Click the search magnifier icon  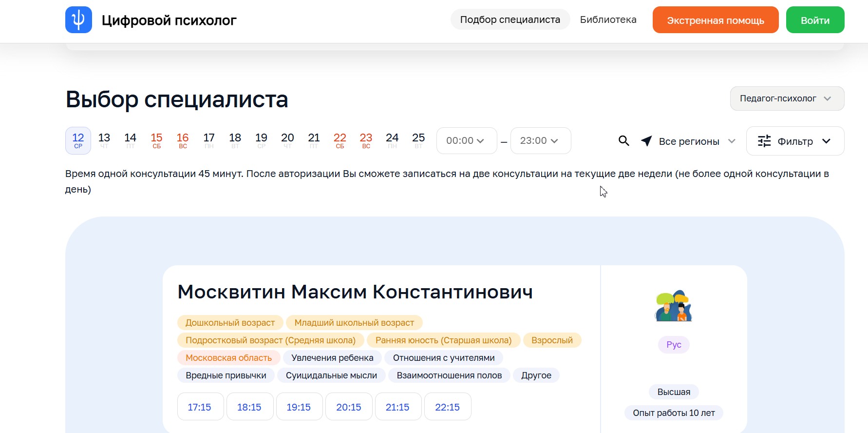pos(623,141)
